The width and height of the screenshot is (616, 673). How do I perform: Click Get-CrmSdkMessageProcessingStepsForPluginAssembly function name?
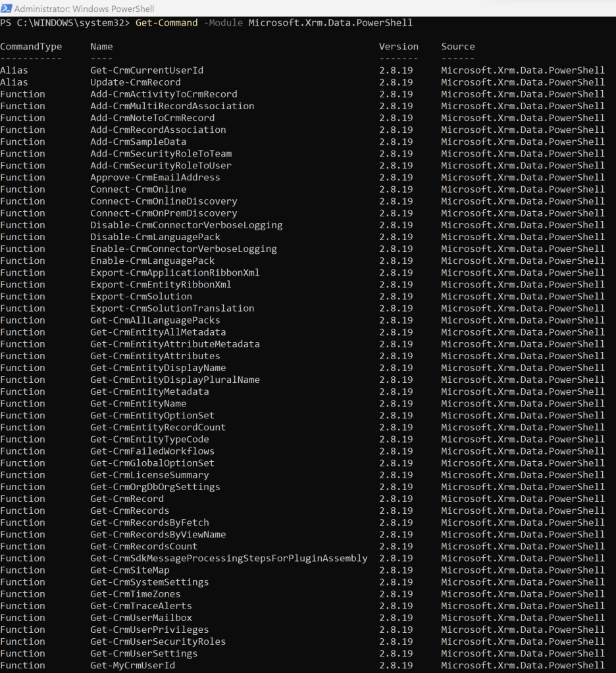coord(228,558)
